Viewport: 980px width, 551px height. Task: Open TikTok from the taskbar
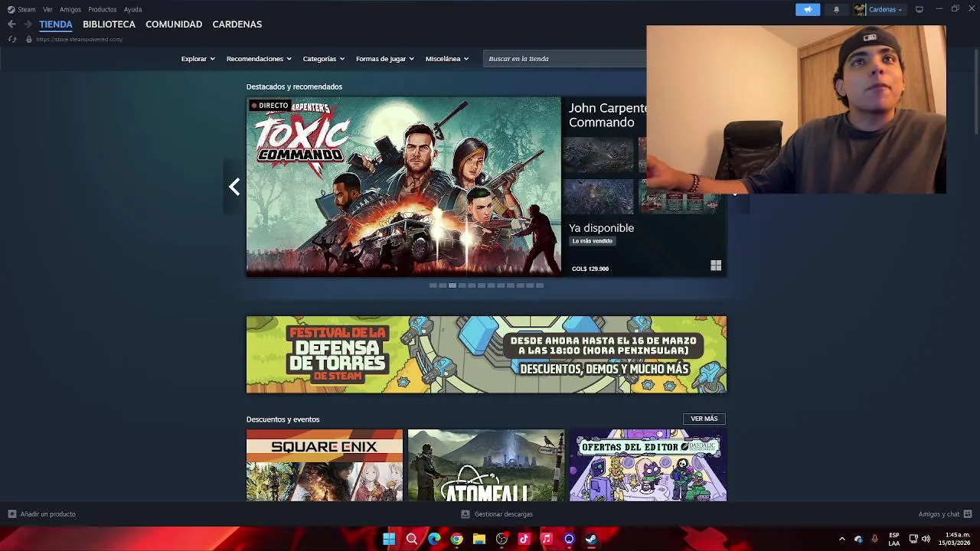(524, 539)
